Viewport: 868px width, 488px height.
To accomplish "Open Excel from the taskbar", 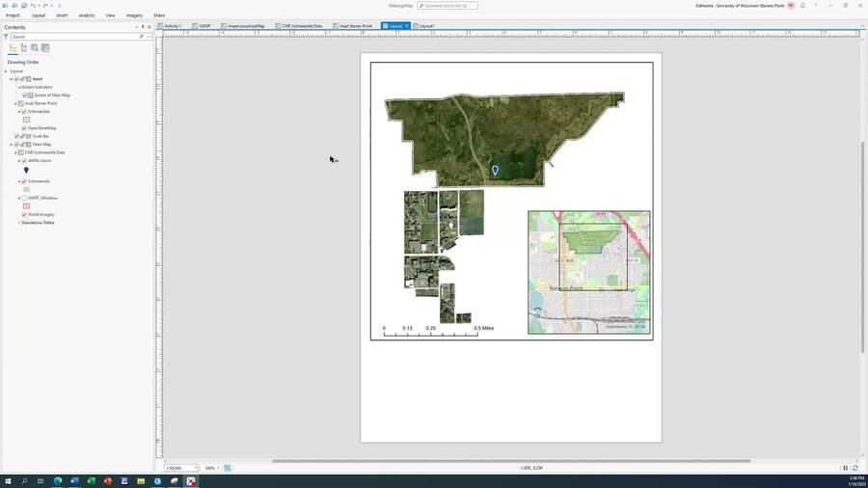I will (x=91, y=481).
